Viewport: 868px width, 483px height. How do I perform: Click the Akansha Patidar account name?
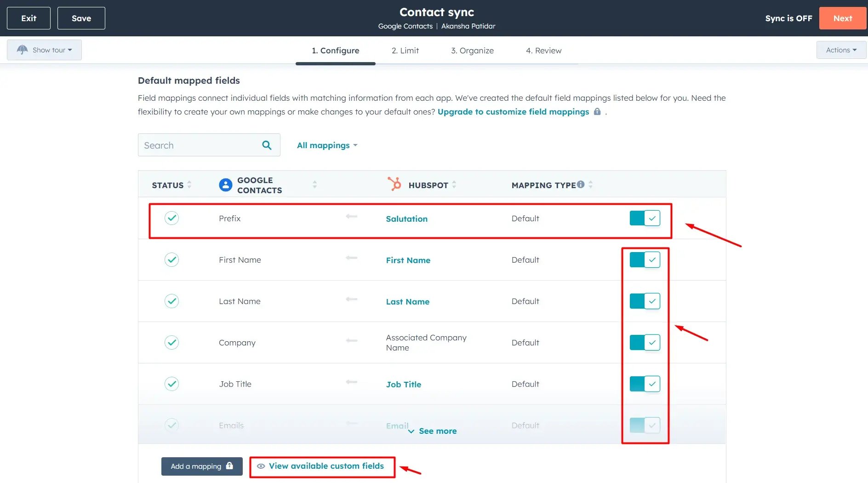[468, 26]
